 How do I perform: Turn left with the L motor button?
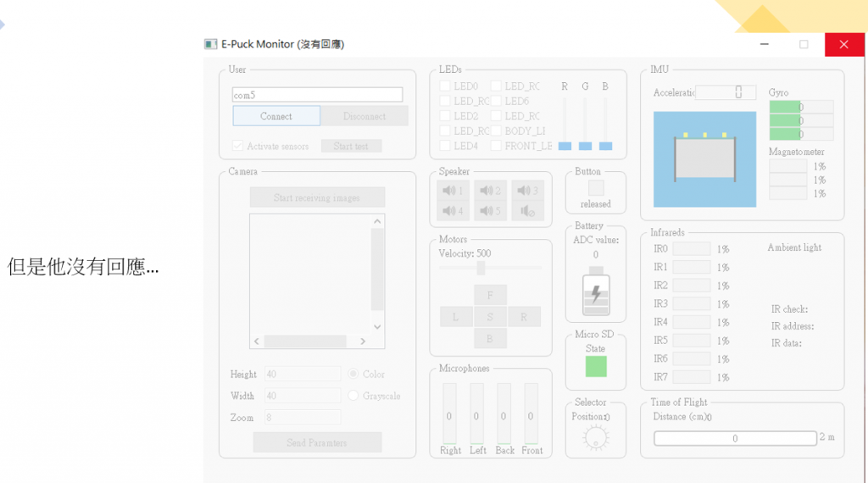455,317
